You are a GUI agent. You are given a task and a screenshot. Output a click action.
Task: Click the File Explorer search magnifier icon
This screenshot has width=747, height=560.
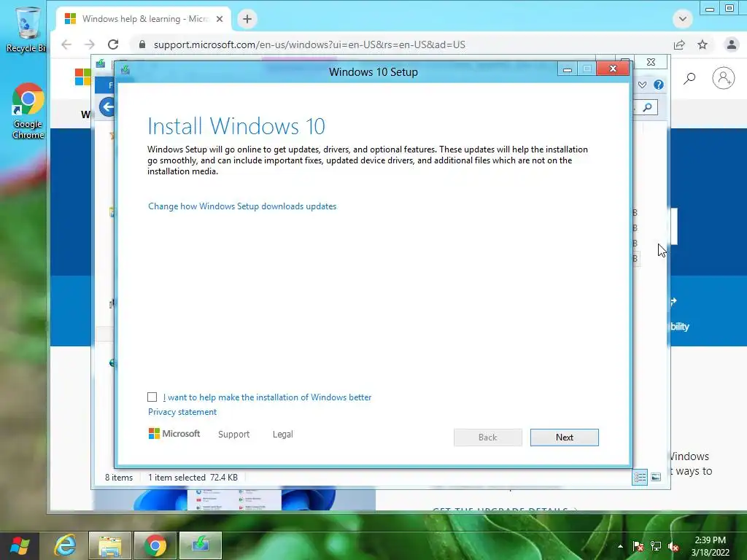pos(647,108)
